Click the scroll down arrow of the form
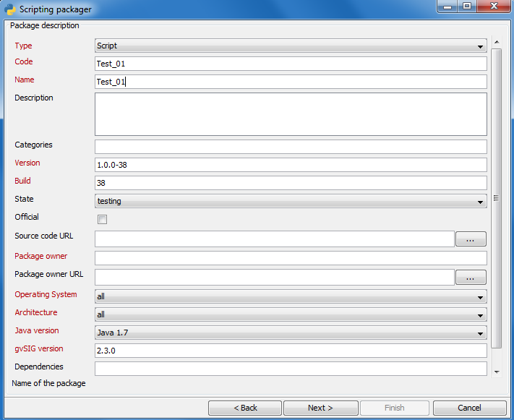Image resolution: width=514 pixels, height=420 pixels. (496, 372)
